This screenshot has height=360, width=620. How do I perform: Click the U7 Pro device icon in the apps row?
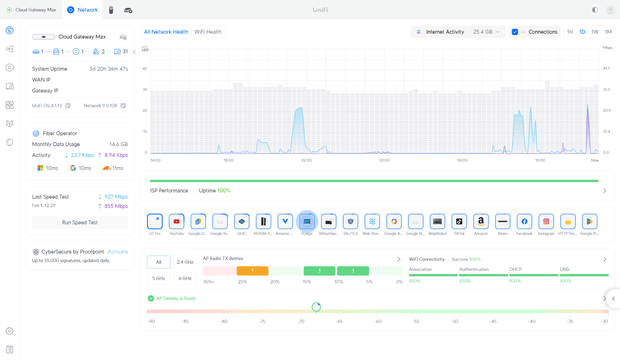[x=155, y=222]
